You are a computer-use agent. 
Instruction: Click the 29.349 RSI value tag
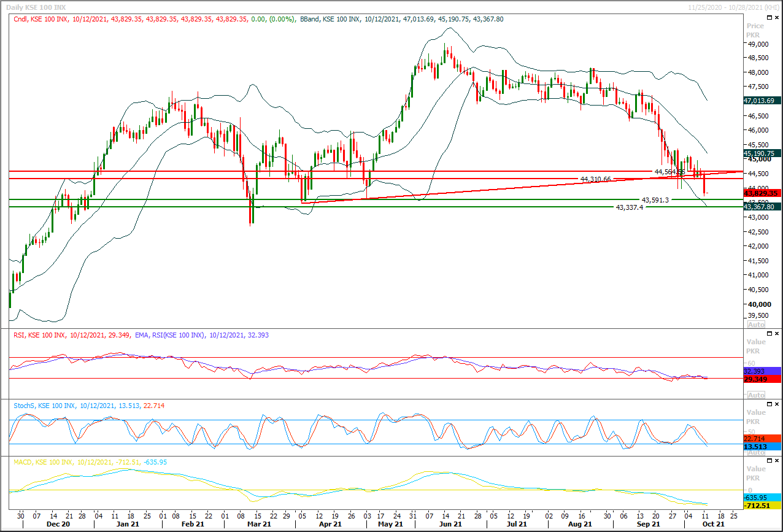pyautogui.click(x=762, y=379)
